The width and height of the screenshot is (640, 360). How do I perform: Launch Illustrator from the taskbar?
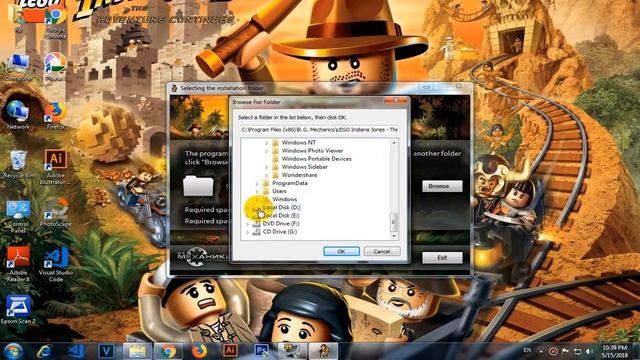230,351
